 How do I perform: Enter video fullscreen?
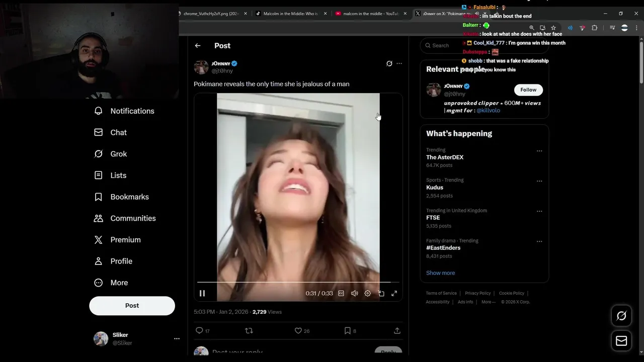click(394, 293)
